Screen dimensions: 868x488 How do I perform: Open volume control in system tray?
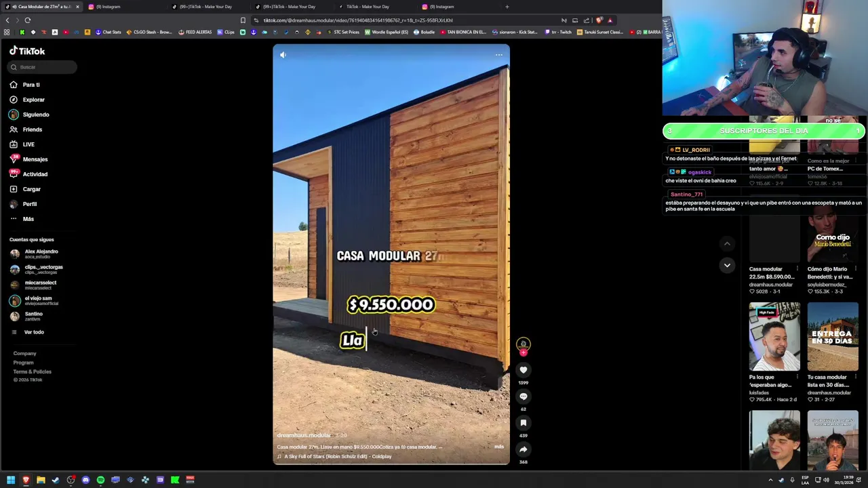pos(825,480)
